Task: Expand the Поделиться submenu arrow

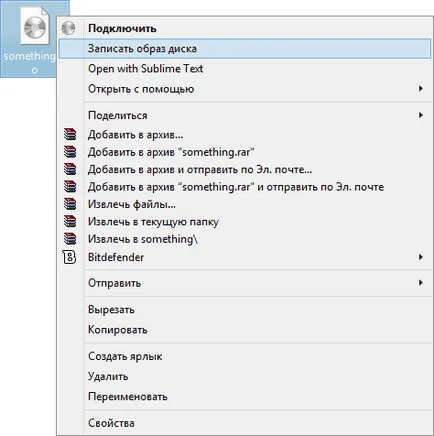Action: 421,115
